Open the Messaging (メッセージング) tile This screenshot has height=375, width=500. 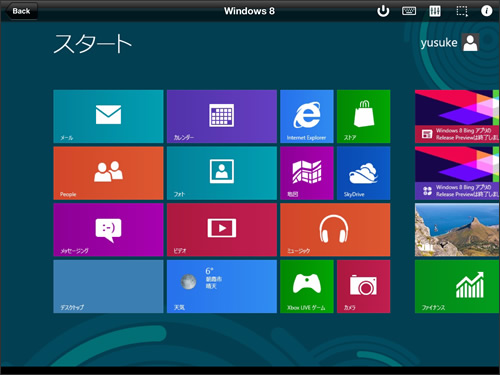[x=108, y=230]
